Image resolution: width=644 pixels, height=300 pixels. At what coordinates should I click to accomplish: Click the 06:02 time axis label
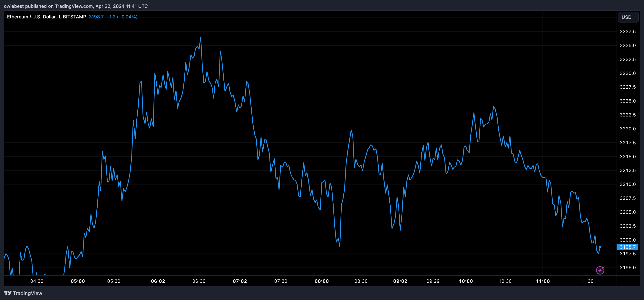158,281
